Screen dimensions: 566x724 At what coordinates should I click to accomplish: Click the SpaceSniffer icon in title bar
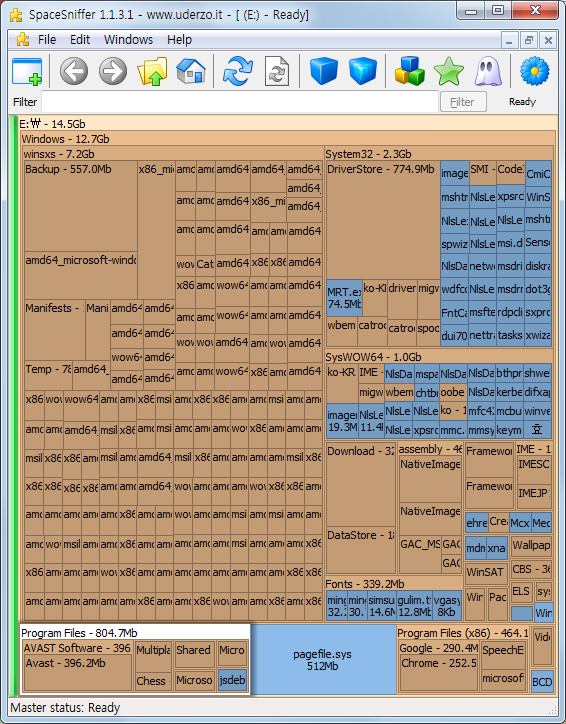pos(16,15)
